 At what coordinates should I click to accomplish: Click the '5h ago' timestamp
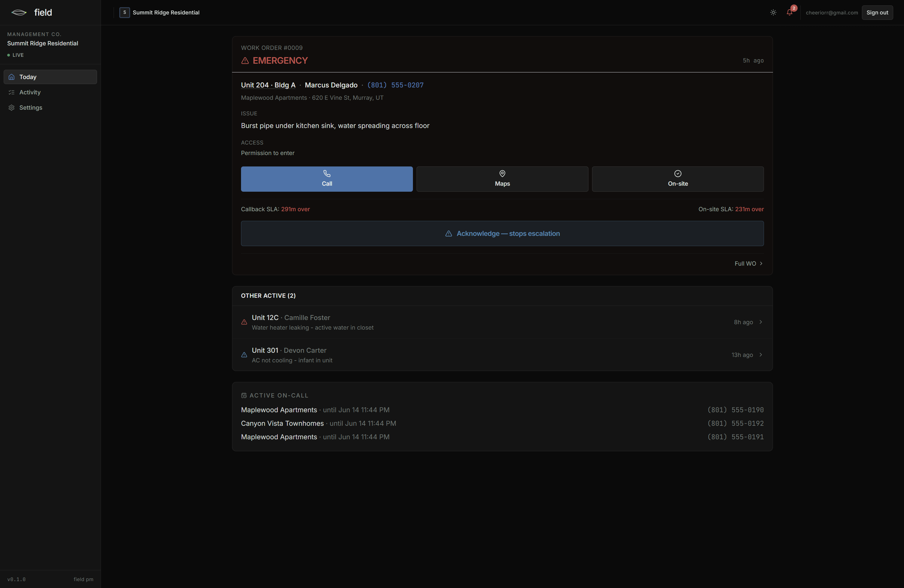click(x=753, y=61)
